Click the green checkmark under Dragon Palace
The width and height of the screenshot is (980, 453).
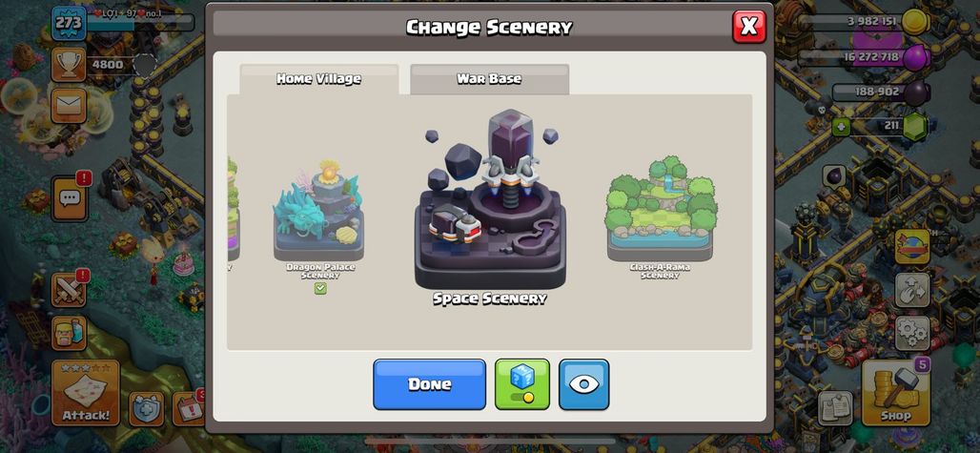pos(320,288)
